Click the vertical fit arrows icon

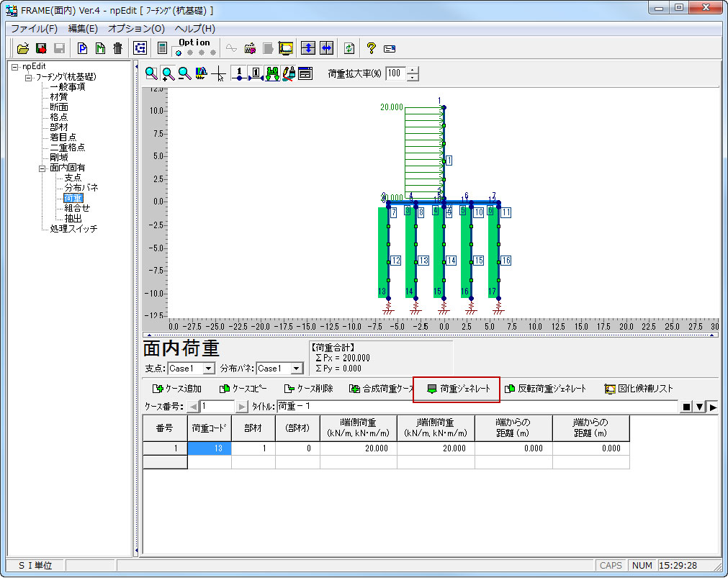click(x=308, y=48)
